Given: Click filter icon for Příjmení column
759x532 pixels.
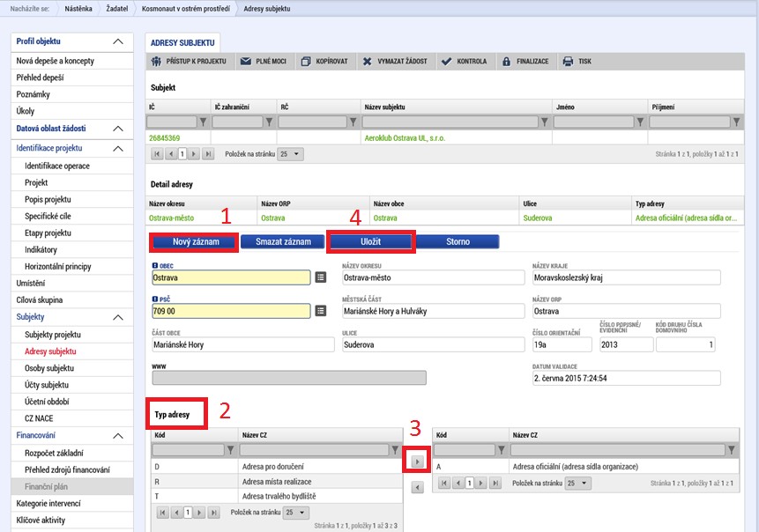Looking at the screenshot, I should coord(736,122).
